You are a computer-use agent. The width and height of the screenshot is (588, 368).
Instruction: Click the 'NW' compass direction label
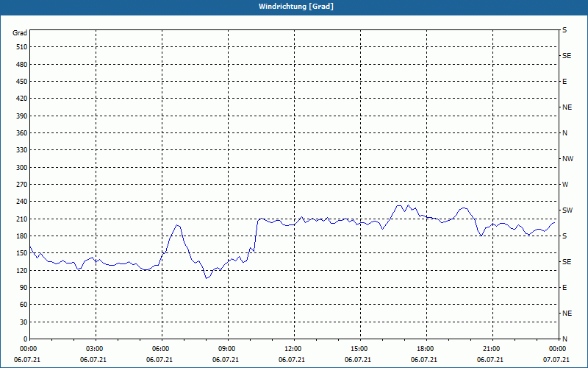[x=567, y=159]
